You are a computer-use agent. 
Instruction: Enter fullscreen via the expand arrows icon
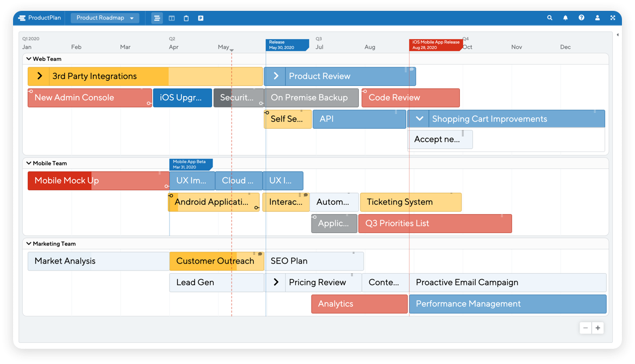(613, 17)
